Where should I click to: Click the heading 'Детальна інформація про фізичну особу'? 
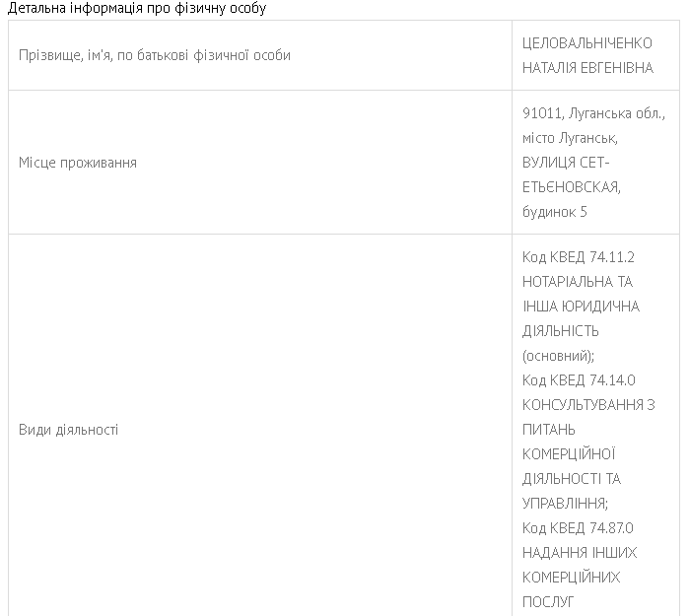pyautogui.click(x=137, y=8)
